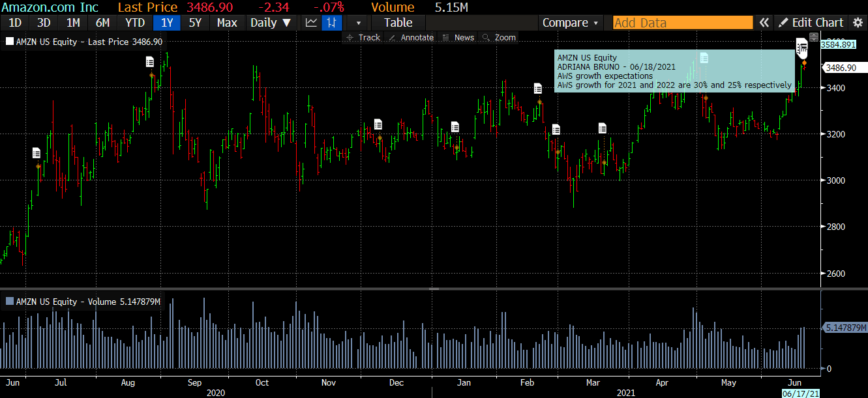Image resolution: width=868 pixels, height=398 pixels.
Task: Click AMZN US Equity Volume legend label
Action: tap(88, 302)
